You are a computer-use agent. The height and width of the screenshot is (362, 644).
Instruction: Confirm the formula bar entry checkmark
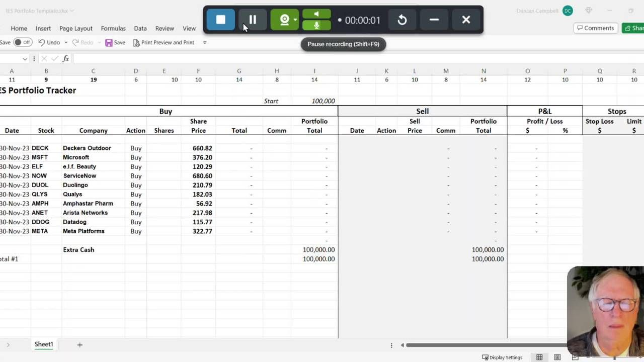pyautogui.click(x=54, y=59)
